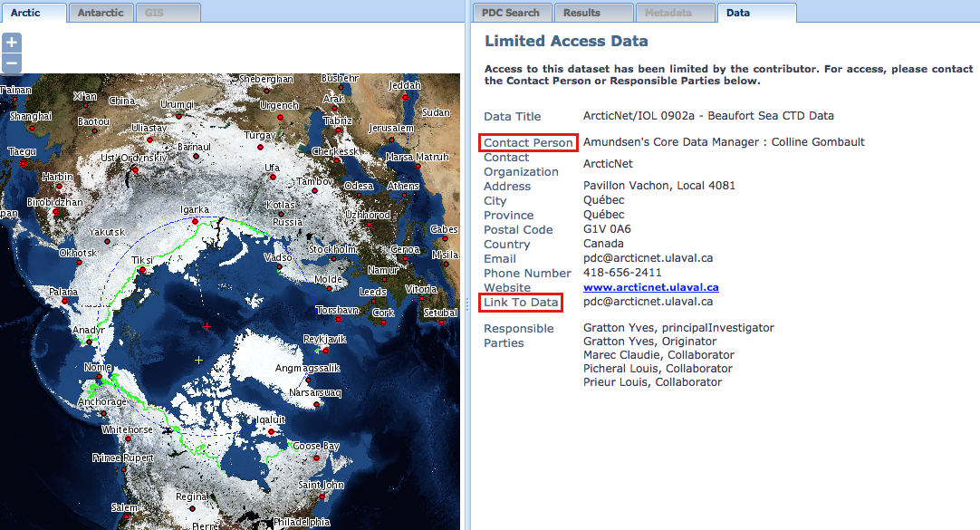Select the Iqaluit marker on the map
Image resolution: width=980 pixels, height=530 pixels.
click(271, 431)
